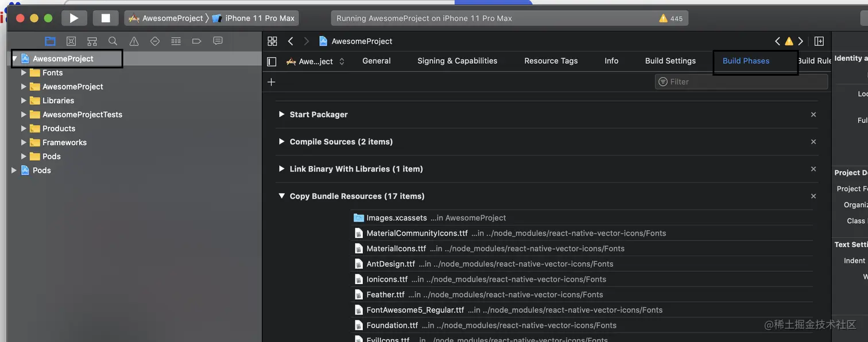Jump to previous issue arrow
Screen dimensions: 868x342
pos(777,41)
